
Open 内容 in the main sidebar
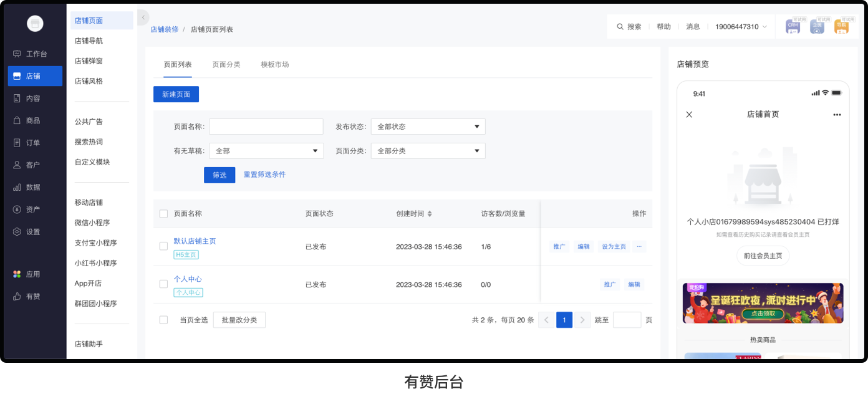pyautogui.click(x=35, y=98)
